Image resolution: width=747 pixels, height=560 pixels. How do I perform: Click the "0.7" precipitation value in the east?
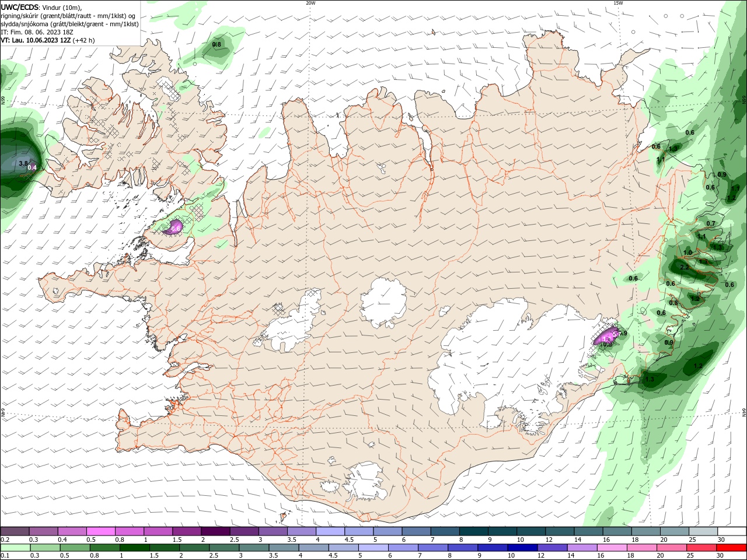(711, 223)
